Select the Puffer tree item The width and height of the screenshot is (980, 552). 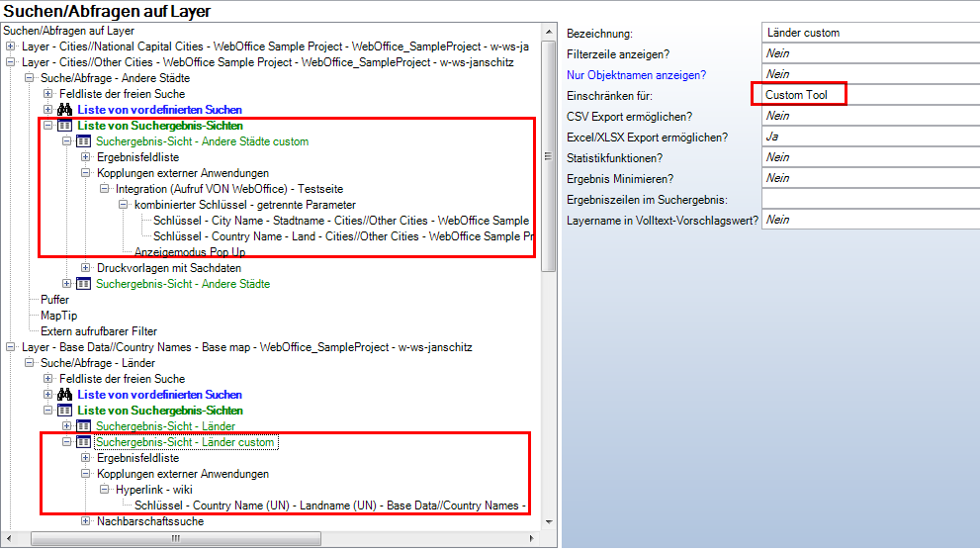(x=55, y=300)
